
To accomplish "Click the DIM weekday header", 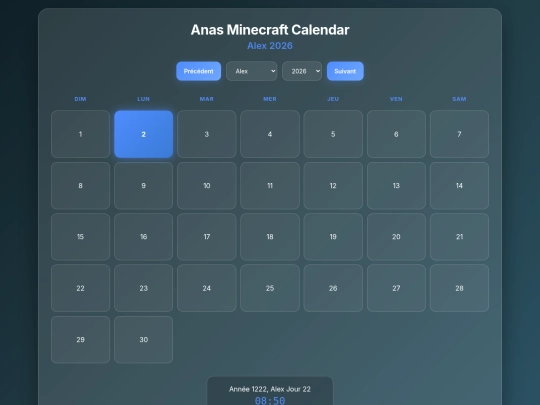I will click(x=81, y=99).
